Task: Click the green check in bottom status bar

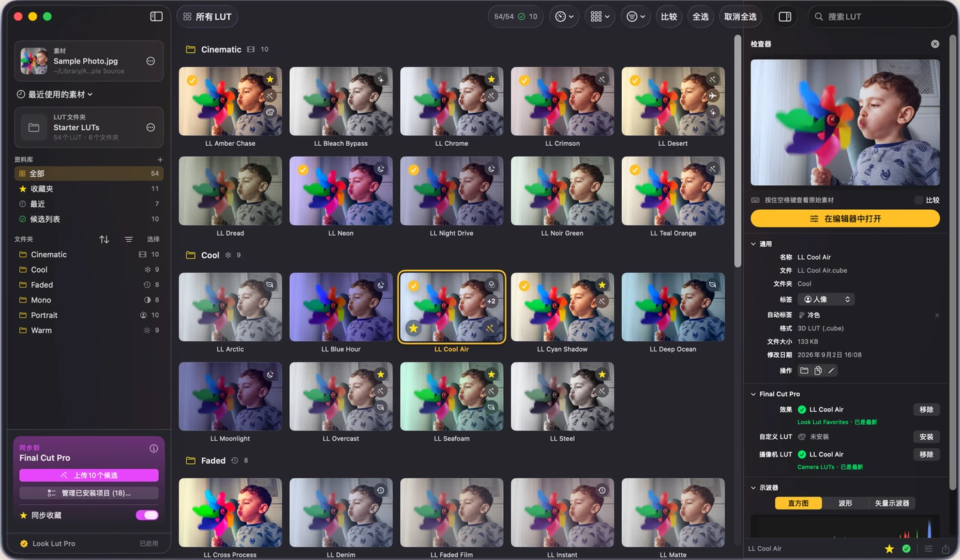Action: pos(906,548)
